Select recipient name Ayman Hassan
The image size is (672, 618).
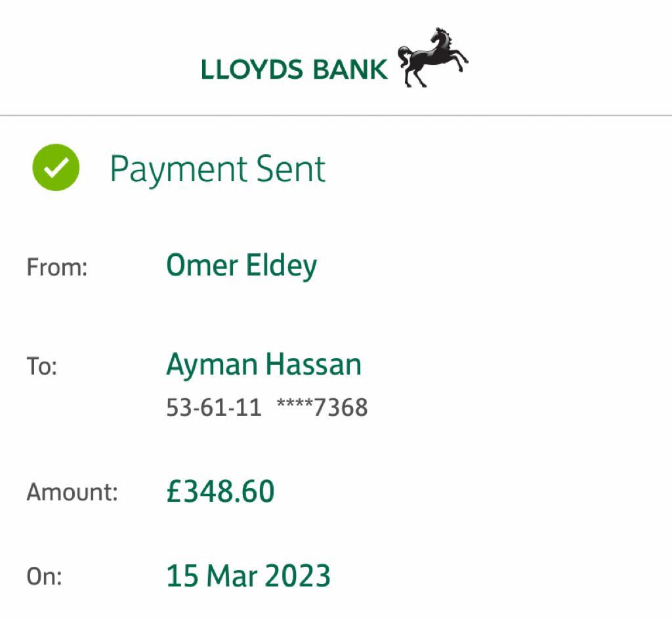[263, 364]
